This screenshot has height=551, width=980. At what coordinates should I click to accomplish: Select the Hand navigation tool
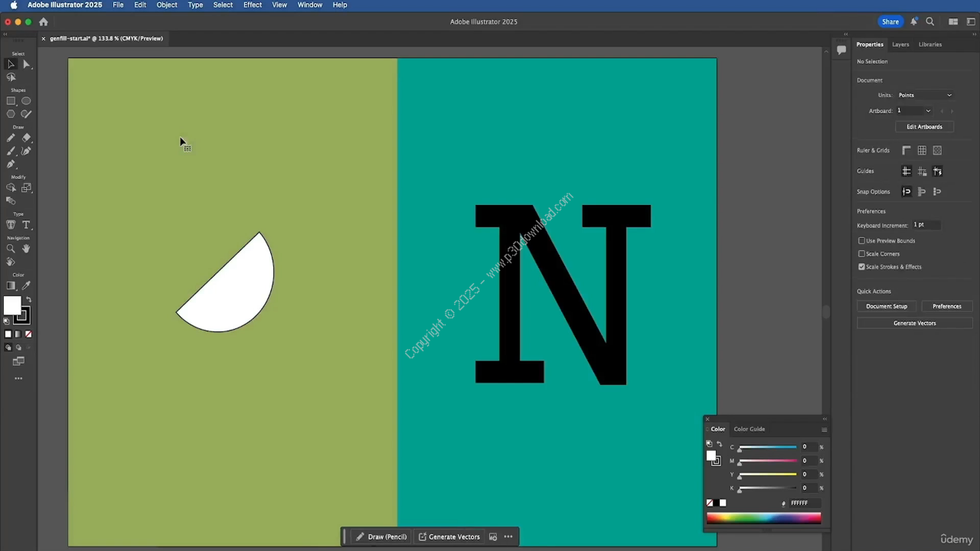26,249
